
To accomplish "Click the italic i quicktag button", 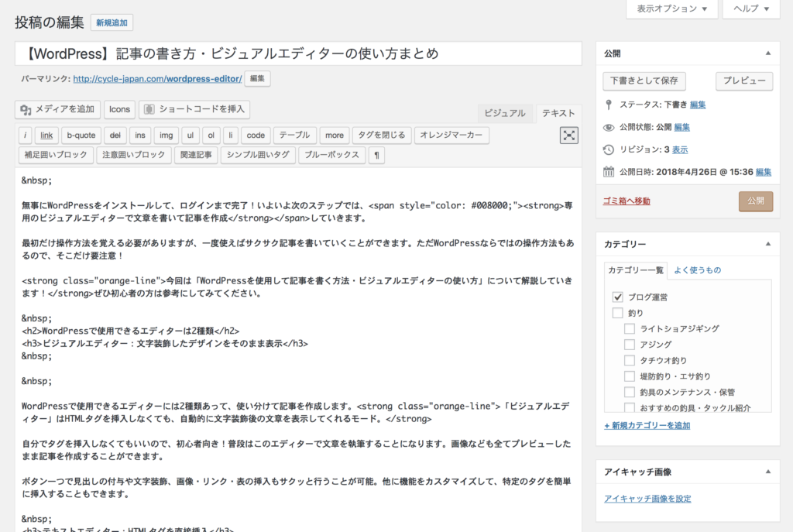I will point(26,136).
